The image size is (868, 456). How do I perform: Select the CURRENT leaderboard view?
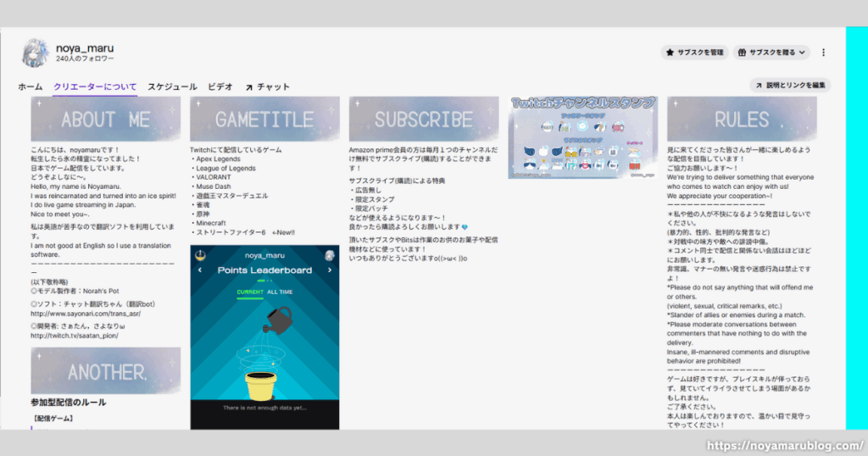click(250, 292)
